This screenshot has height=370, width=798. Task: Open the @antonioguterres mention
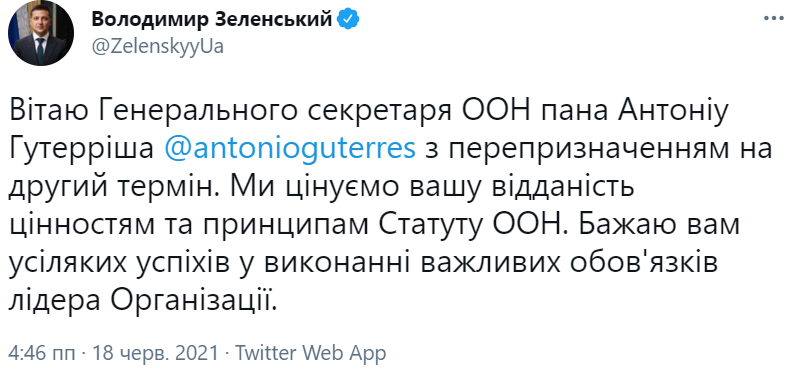(x=291, y=150)
